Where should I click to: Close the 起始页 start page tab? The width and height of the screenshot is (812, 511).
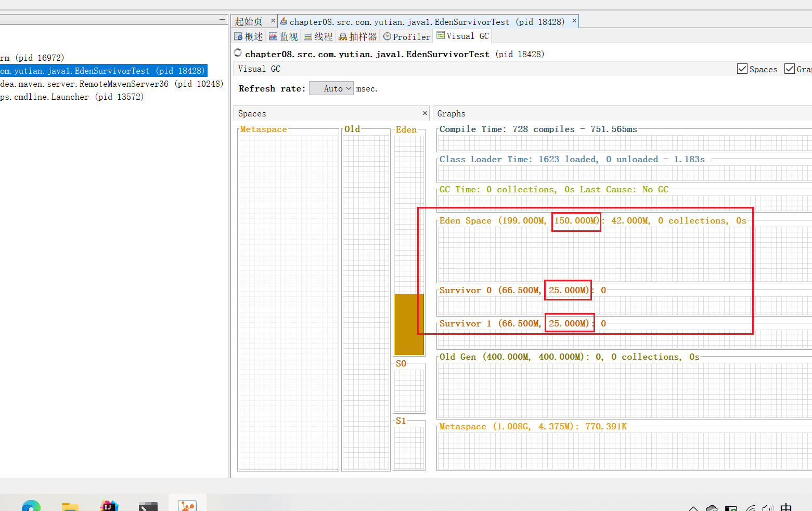click(x=273, y=21)
